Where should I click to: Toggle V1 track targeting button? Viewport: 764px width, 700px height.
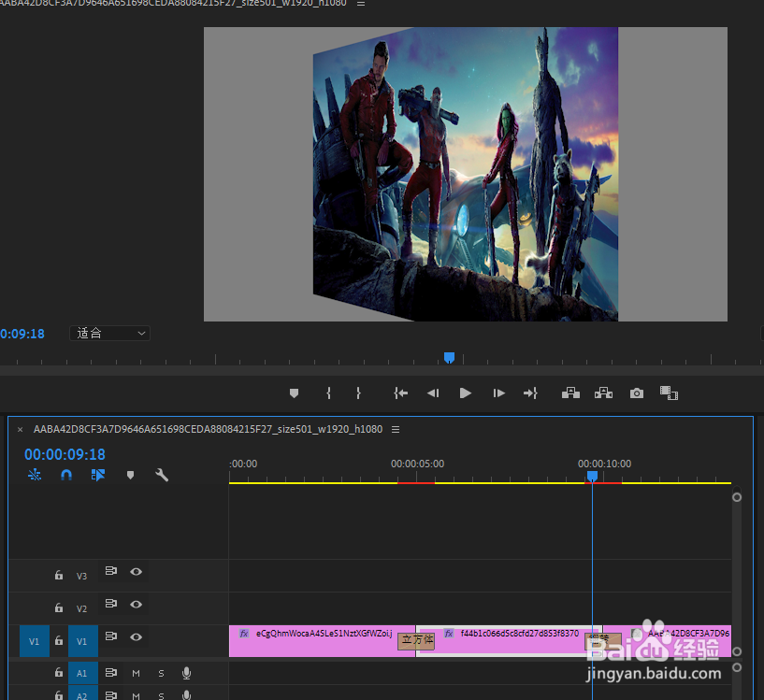click(83, 641)
